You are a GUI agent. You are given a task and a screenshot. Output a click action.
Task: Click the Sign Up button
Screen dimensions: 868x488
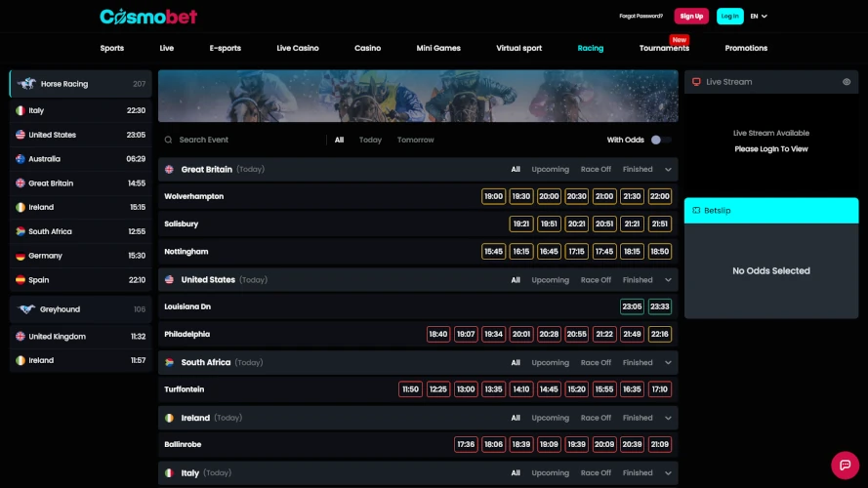[691, 16]
